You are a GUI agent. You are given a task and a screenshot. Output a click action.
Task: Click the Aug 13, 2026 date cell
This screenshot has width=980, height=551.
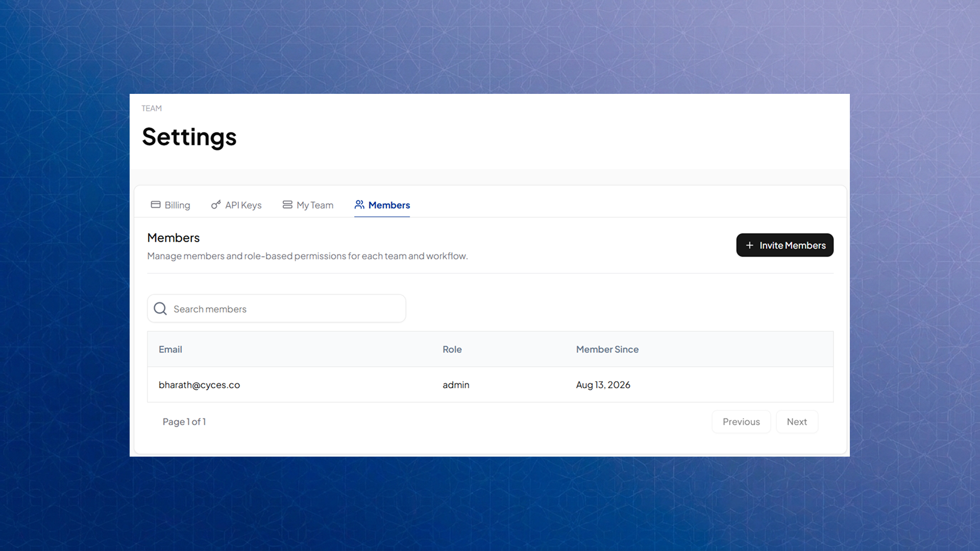tap(603, 385)
